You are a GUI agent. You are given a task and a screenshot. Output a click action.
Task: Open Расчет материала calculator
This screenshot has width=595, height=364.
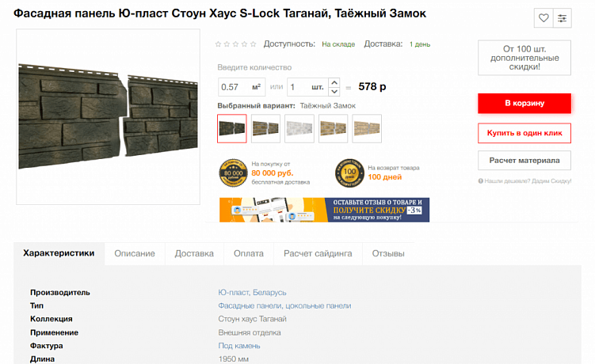pyautogui.click(x=524, y=161)
